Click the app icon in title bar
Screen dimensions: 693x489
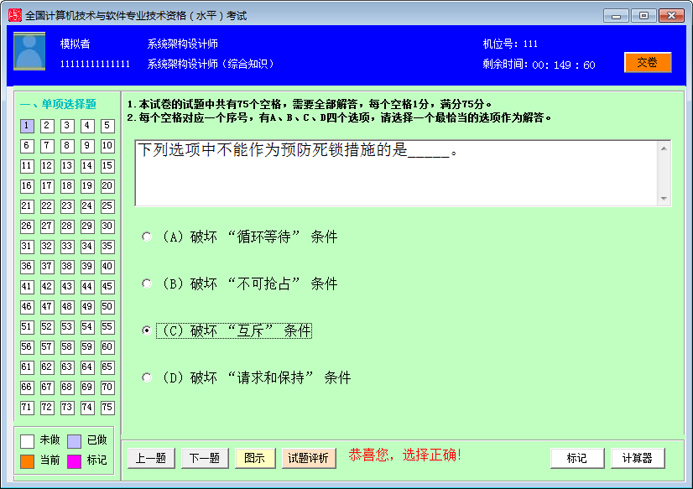click(x=12, y=15)
